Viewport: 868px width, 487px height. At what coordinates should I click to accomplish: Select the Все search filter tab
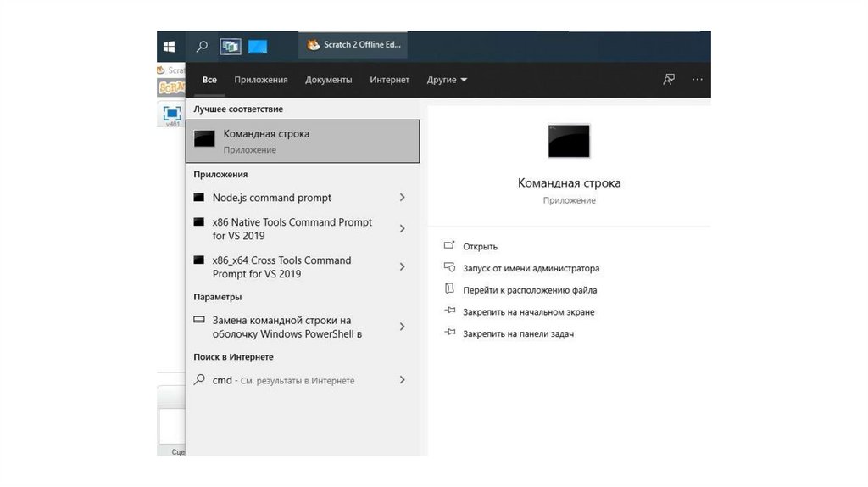pyautogui.click(x=209, y=80)
